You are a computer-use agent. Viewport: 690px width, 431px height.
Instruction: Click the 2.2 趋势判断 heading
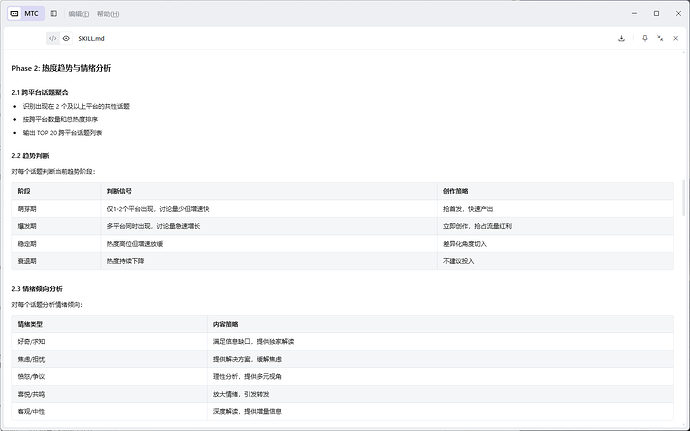pos(30,156)
